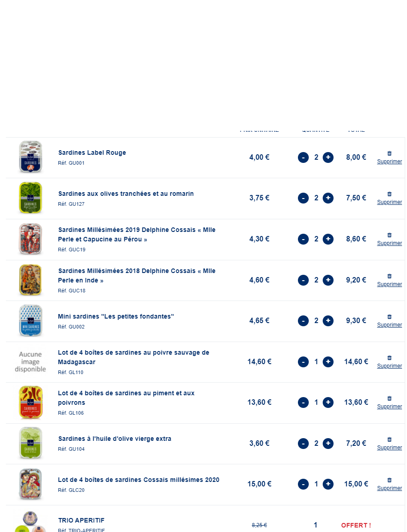The image size is (407, 532).
Task: Increase quantity of poivre sauvage de Madagascar lot
Action: click(x=328, y=362)
